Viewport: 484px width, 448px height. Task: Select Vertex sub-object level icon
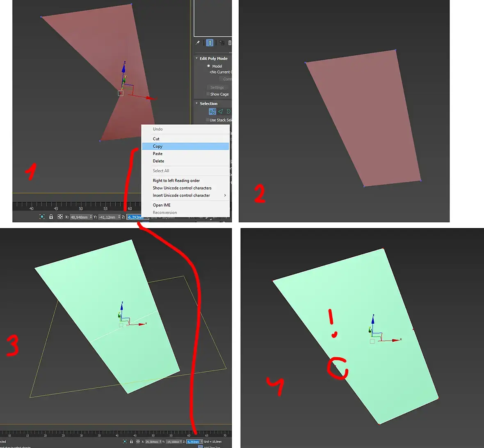tap(212, 112)
